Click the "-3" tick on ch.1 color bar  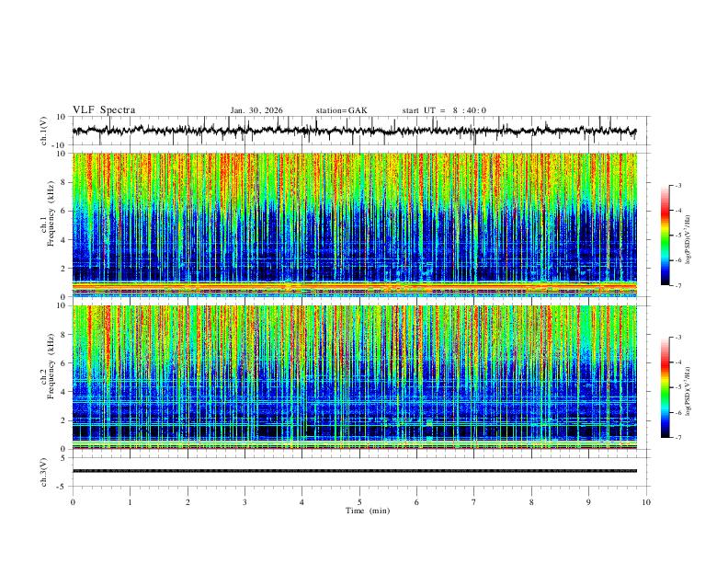click(677, 186)
